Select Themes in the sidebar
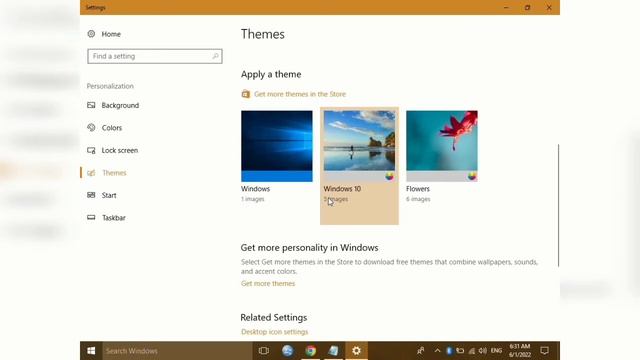 pyautogui.click(x=107, y=173)
